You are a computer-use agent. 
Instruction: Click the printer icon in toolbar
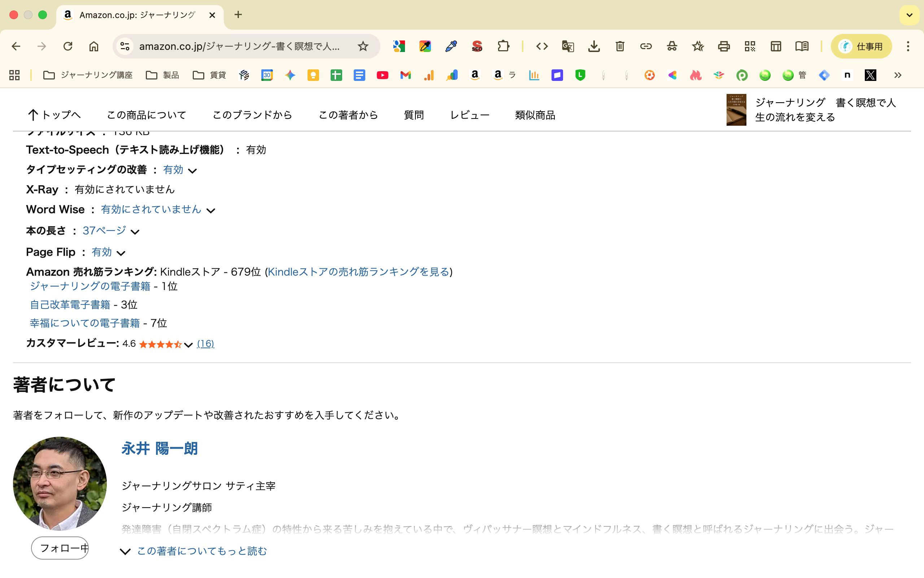pos(724,46)
